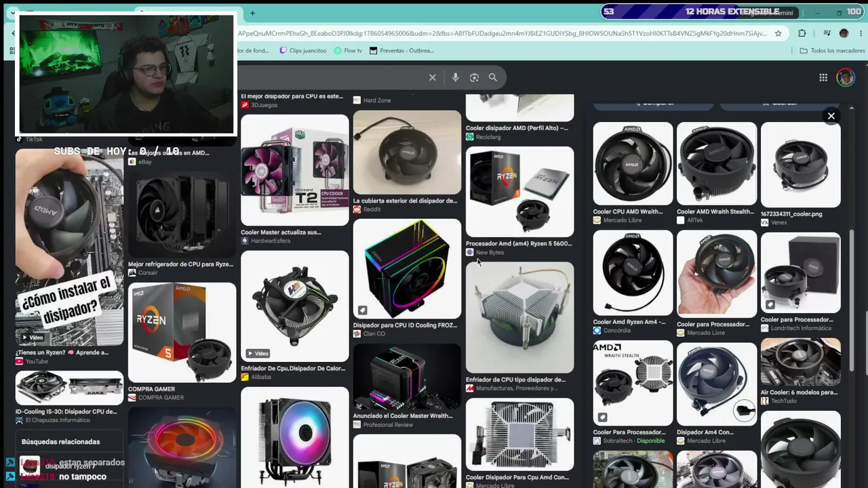Screen dimensions: 868x488
Task: Close the image preview side panel
Action: coord(831,116)
